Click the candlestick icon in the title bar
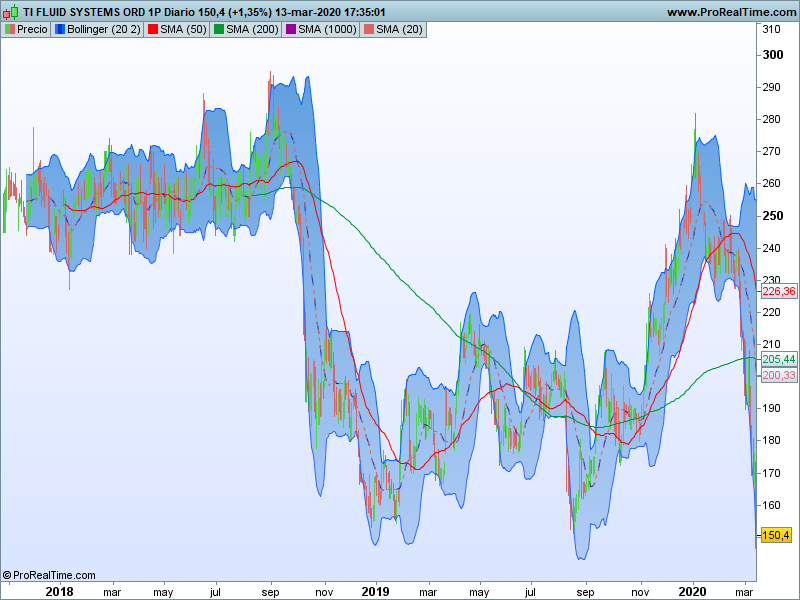The width and height of the screenshot is (800, 600). [x=10, y=11]
